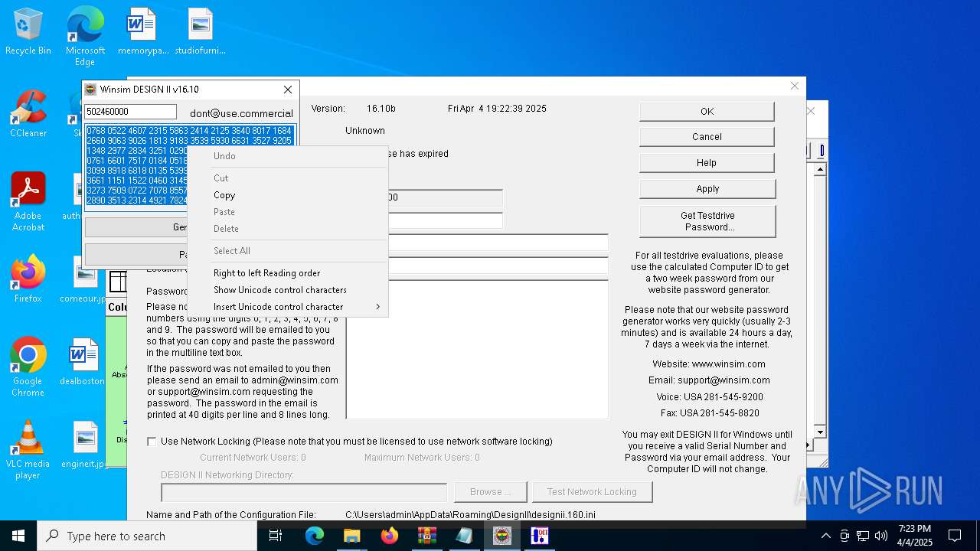This screenshot has width=980, height=551.
Task: Click the keygen serial number field
Action: point(130,112)
